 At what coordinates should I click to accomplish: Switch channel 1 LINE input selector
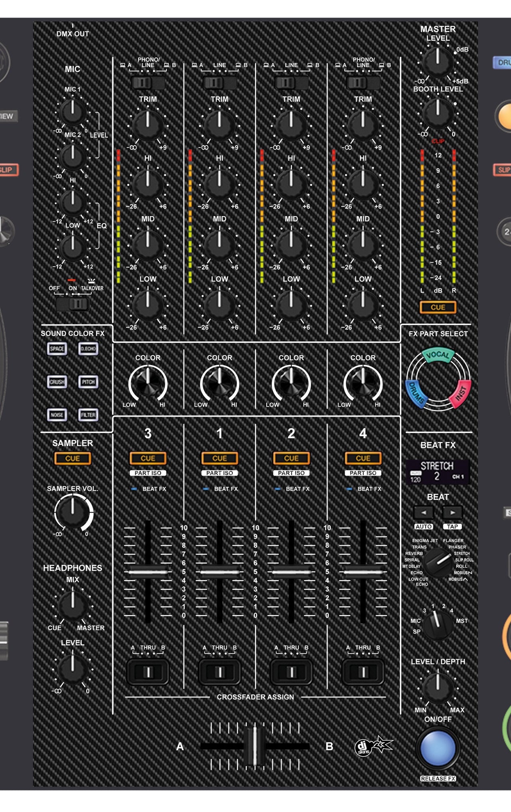[x=220, y=83]
